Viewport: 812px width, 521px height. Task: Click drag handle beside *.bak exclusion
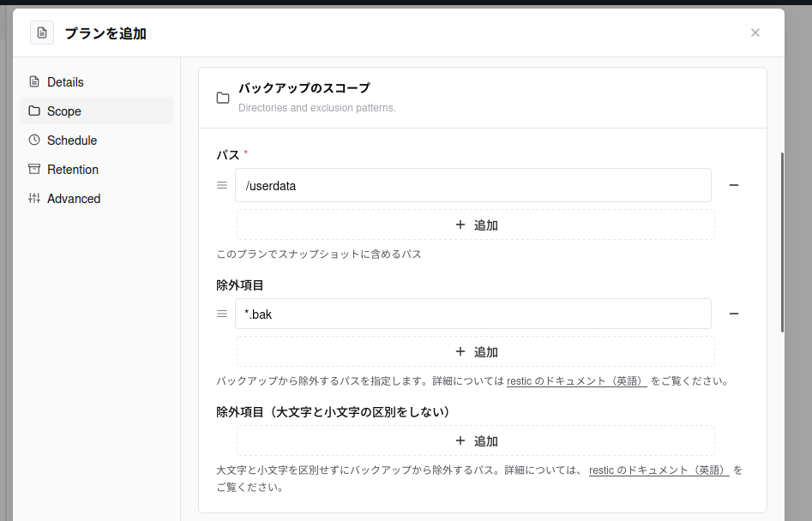coord(221,314)
